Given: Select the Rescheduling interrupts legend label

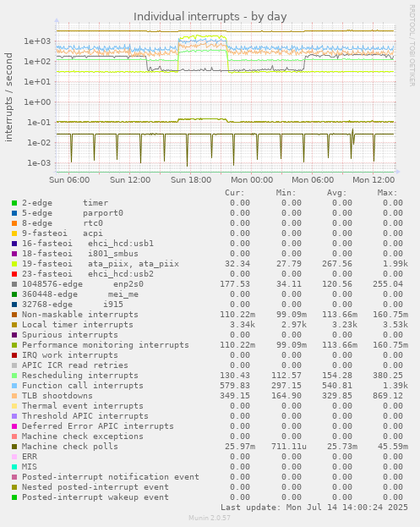Looking at the screenshot, I should pyautogui.click(x=80, y=376).
